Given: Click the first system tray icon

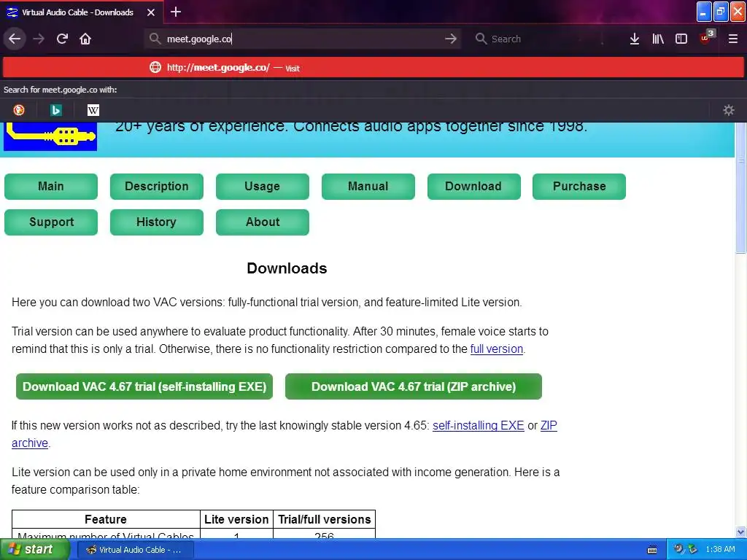Looking at the screenshot, I should coord(679,549).
